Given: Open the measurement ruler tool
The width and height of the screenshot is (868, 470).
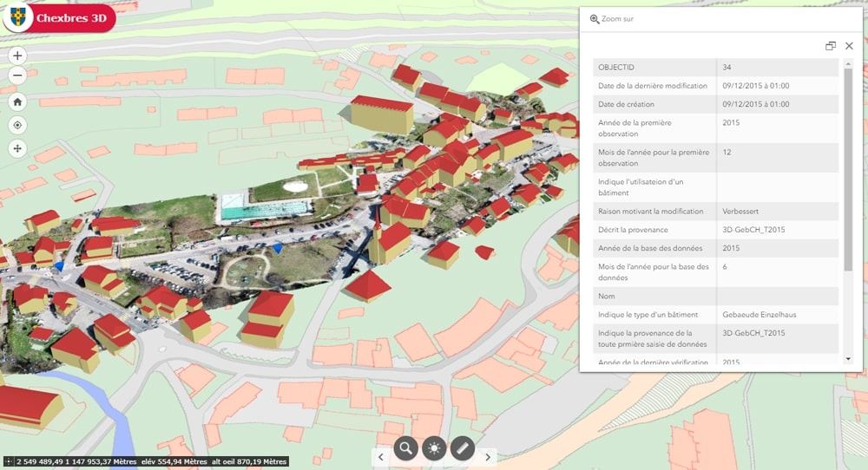Looking at the screenshot, I should point(463,448).
